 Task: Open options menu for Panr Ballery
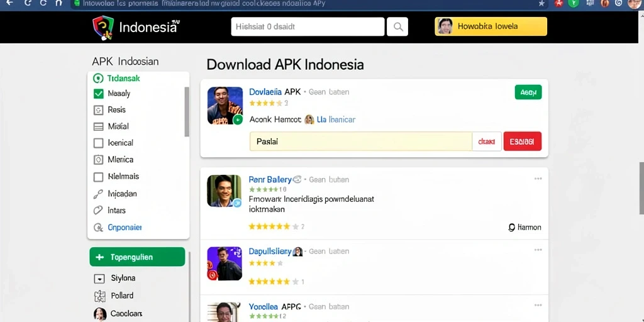[538, 179]
